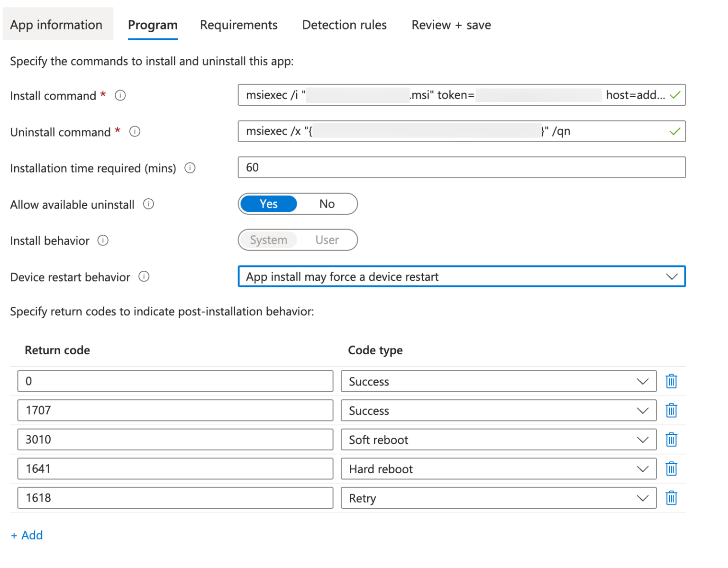The width and height of the screenshot is (728, 568).
Task: Open the Review + save tab
Action: pos(451,25)
